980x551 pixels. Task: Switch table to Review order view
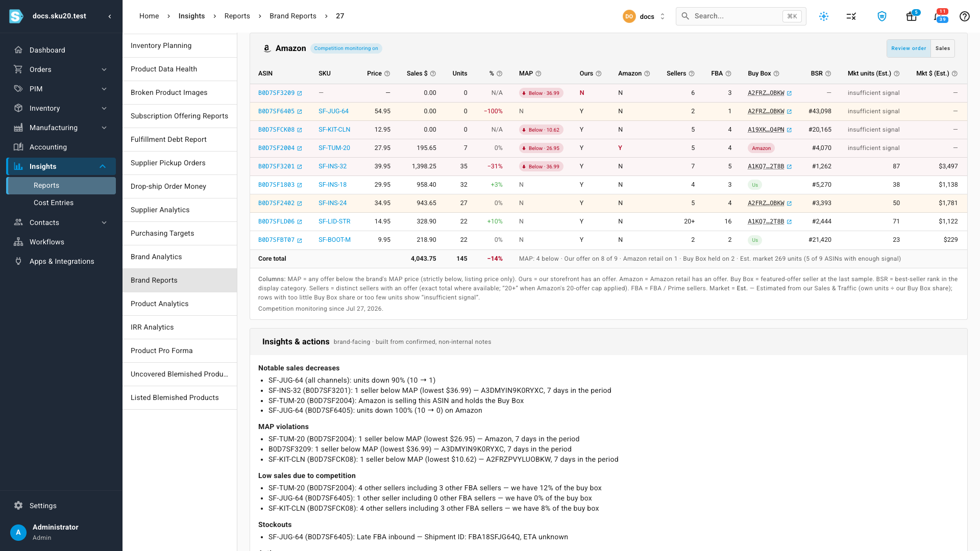909,48
